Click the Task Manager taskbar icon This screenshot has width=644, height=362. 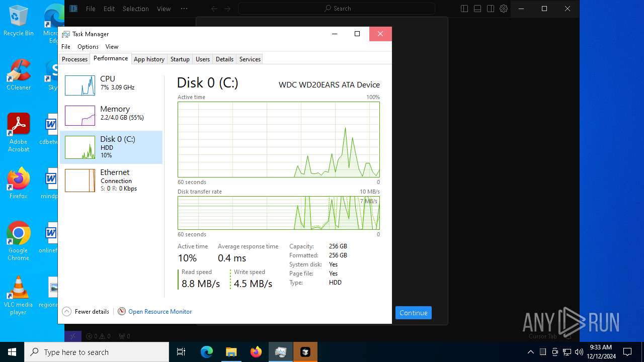click(281, 352)
